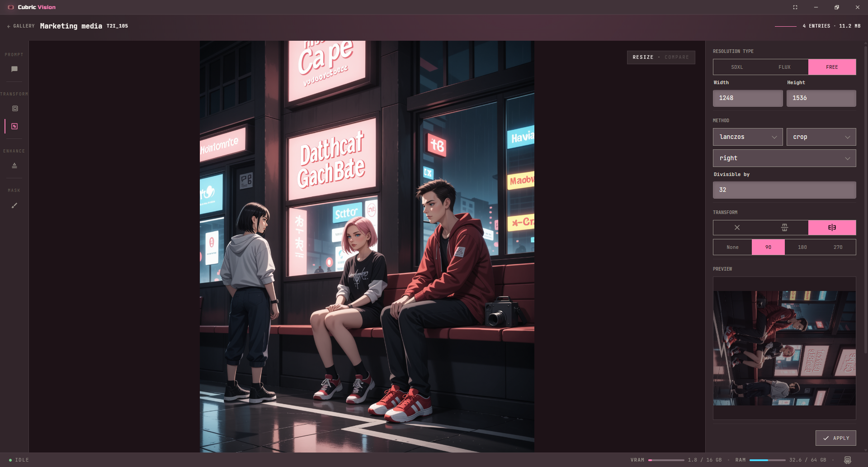Click the RAM usage bar
Image resolution: width=868 pixels, height=467 pixels.
click(x=767, y=460)
